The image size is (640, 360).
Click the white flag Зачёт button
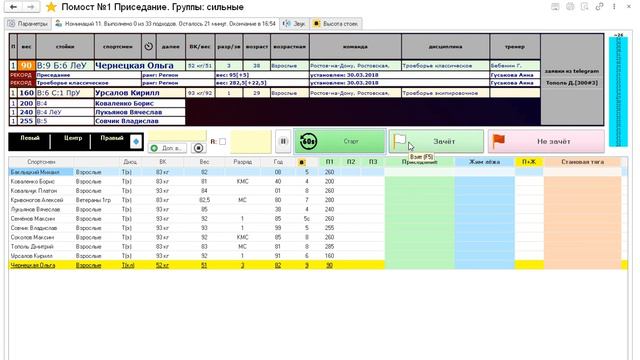point(436,141)
